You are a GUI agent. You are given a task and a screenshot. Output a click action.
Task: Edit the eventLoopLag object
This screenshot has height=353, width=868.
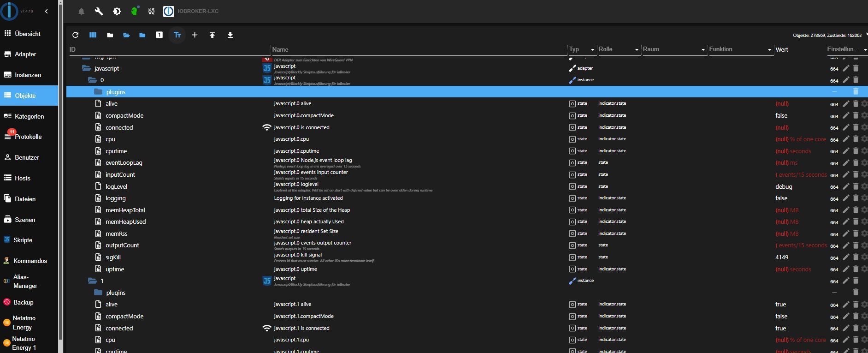tap(846, 162)
